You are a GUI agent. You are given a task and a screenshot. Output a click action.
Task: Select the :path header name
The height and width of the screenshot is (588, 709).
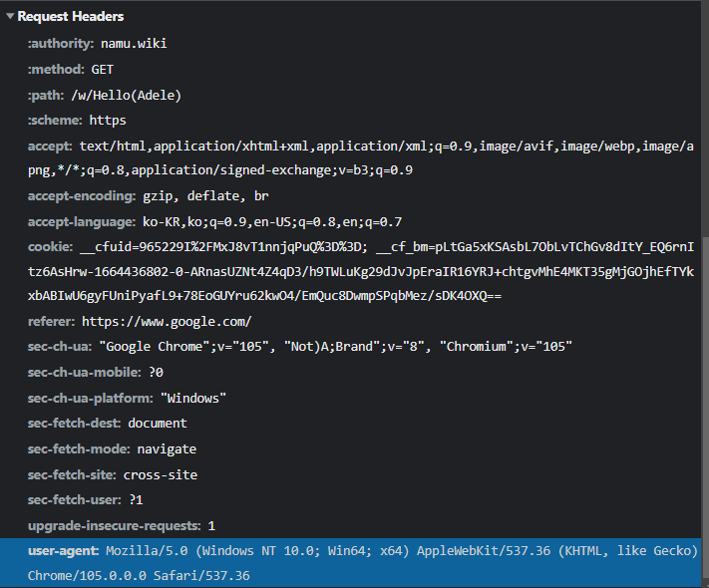(46, 96)
